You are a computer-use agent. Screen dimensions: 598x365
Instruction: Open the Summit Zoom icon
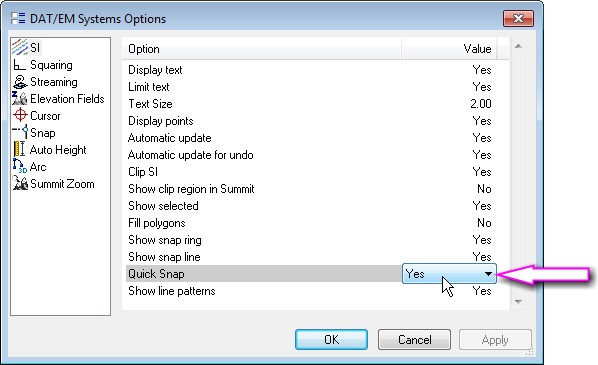pyautogui.click(x=20, y=183)
